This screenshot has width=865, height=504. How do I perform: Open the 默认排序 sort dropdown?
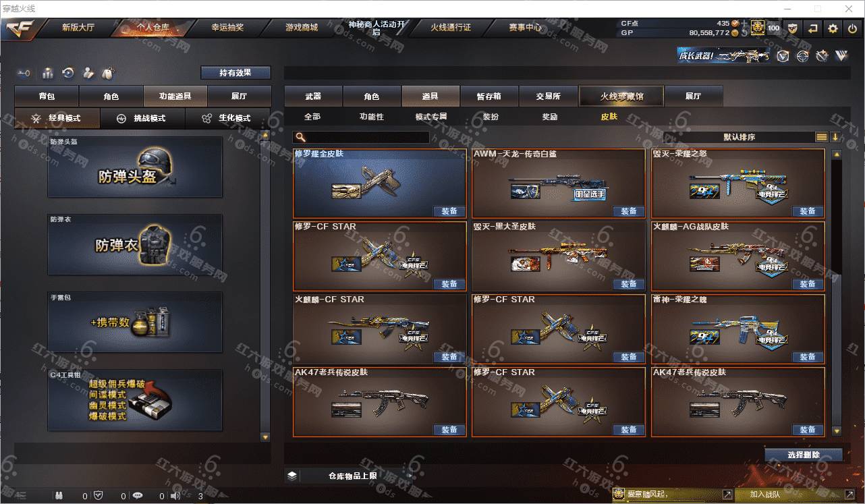(739, 137)
